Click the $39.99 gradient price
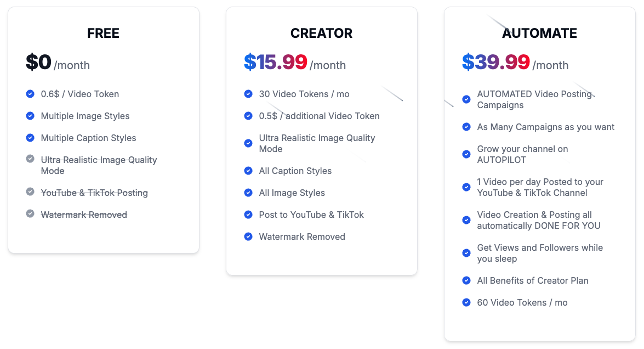Viewport: 644px width, 349px height. tap(495, 63)
